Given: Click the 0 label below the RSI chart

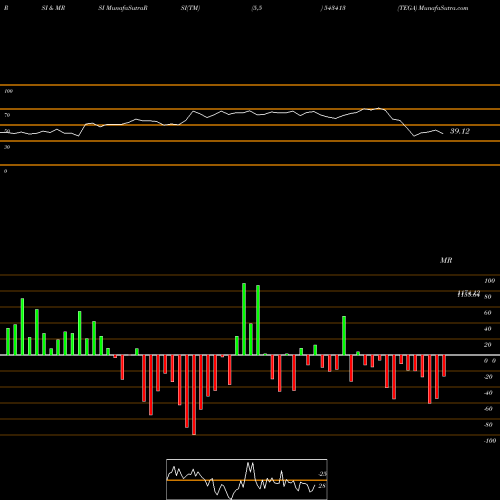Looking at the screenshot, I should (x=5, y=171).
